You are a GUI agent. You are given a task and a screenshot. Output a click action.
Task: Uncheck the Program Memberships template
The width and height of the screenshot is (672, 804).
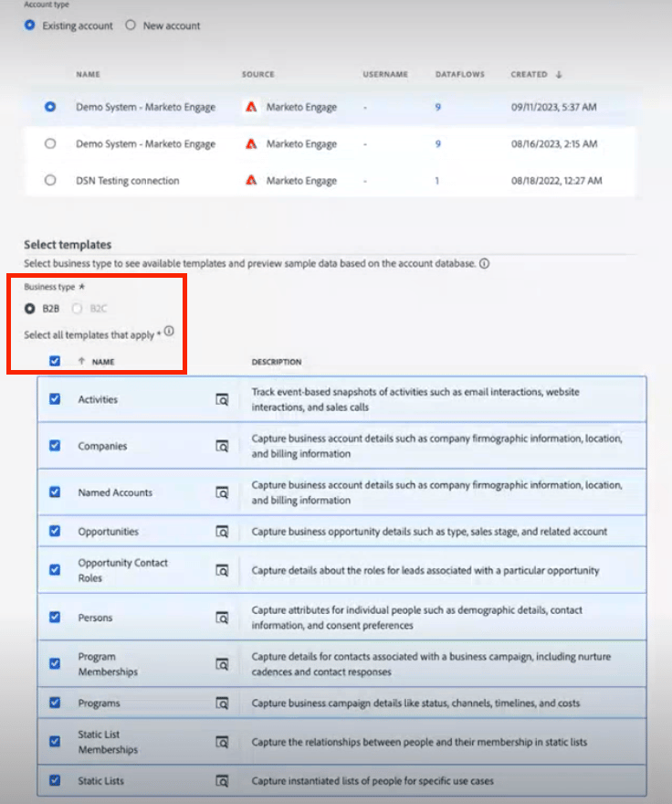tap(55, 663)
